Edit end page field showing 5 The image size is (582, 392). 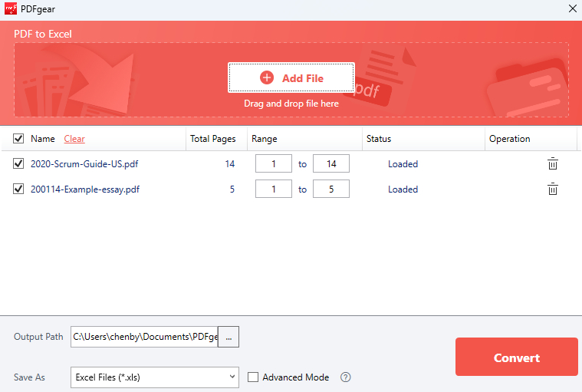click(331, 189)
